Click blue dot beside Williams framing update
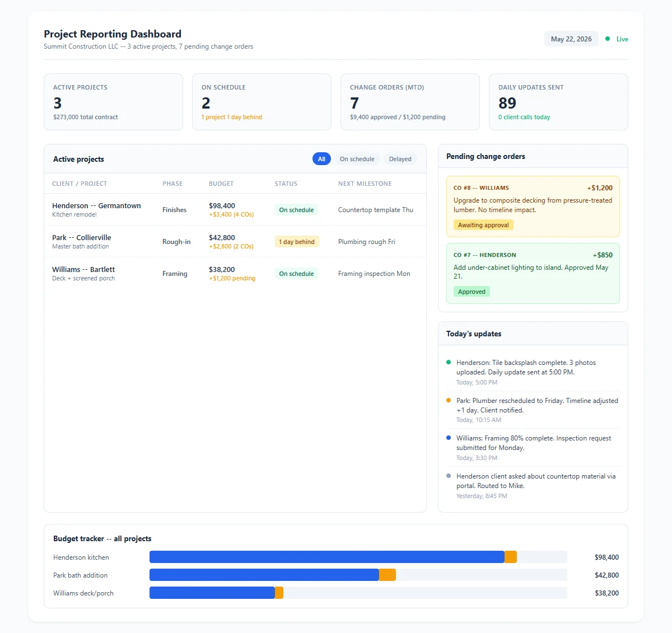The width and height of the screenshot is (672, 633). pos(449,438)
